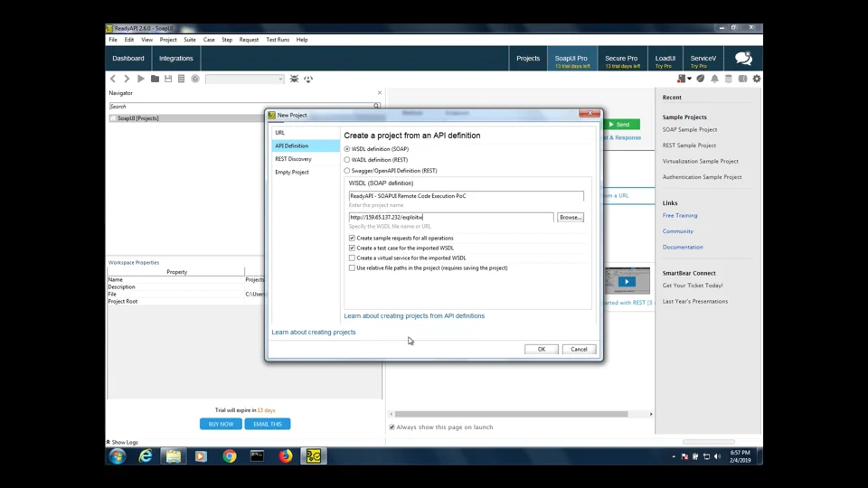
Task: Click the EMAIL THIS button
Action: point(268,424)
